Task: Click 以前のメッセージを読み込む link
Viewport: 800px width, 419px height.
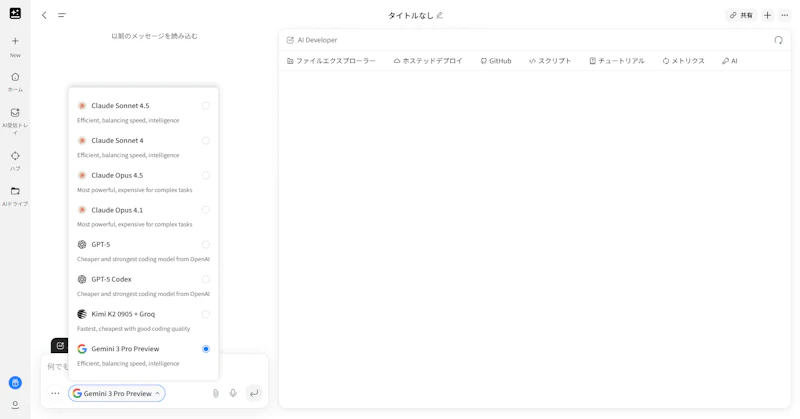Action: tap(155, 36)
